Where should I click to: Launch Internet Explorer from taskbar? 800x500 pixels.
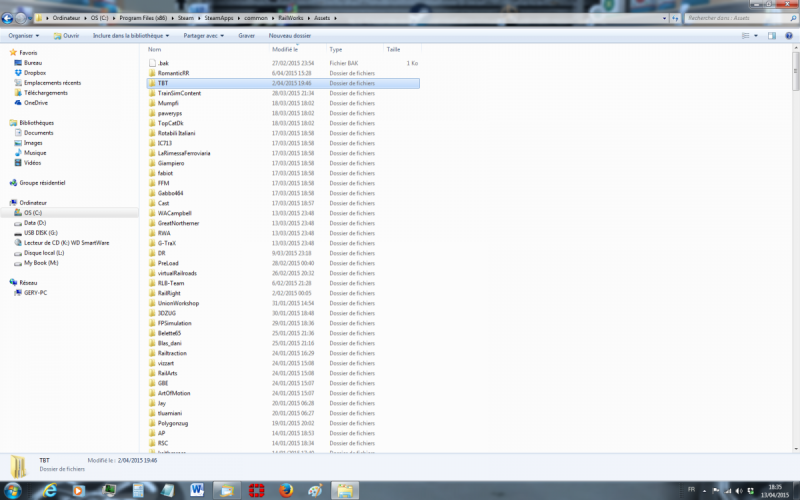(x=49, y=490)
